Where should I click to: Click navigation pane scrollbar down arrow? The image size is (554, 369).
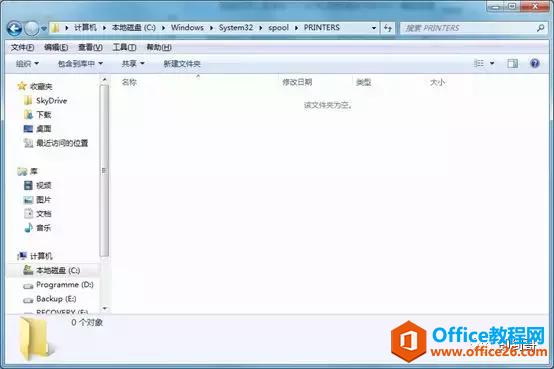[104, 308]
